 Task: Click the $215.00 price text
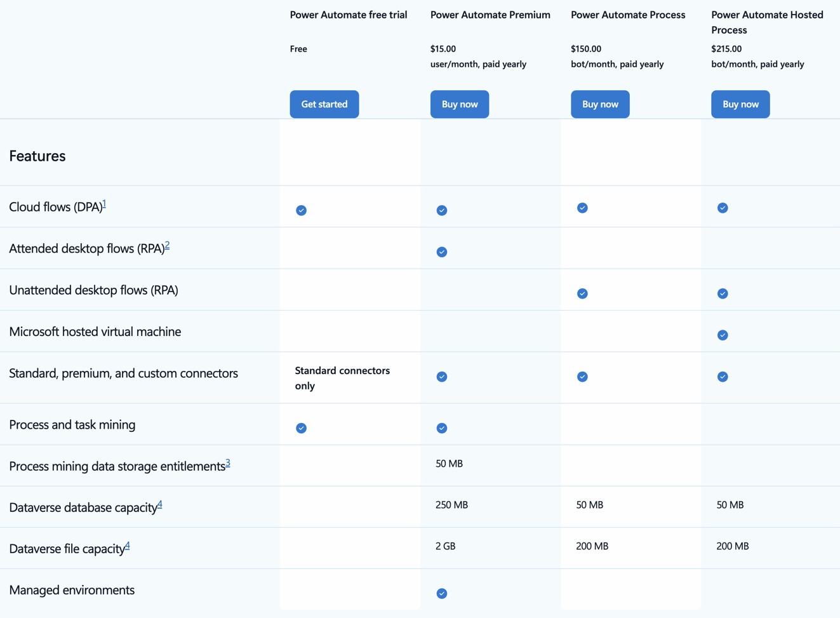[726, 49]
